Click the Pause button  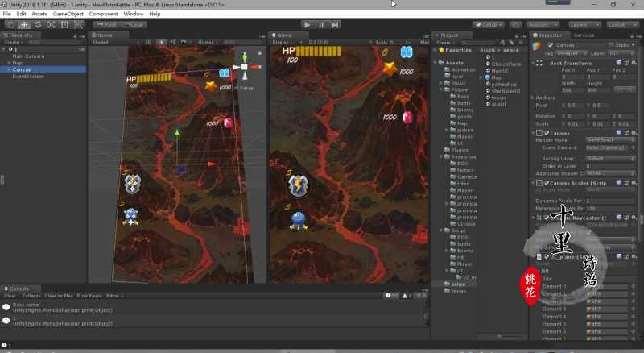click(321, 25)
